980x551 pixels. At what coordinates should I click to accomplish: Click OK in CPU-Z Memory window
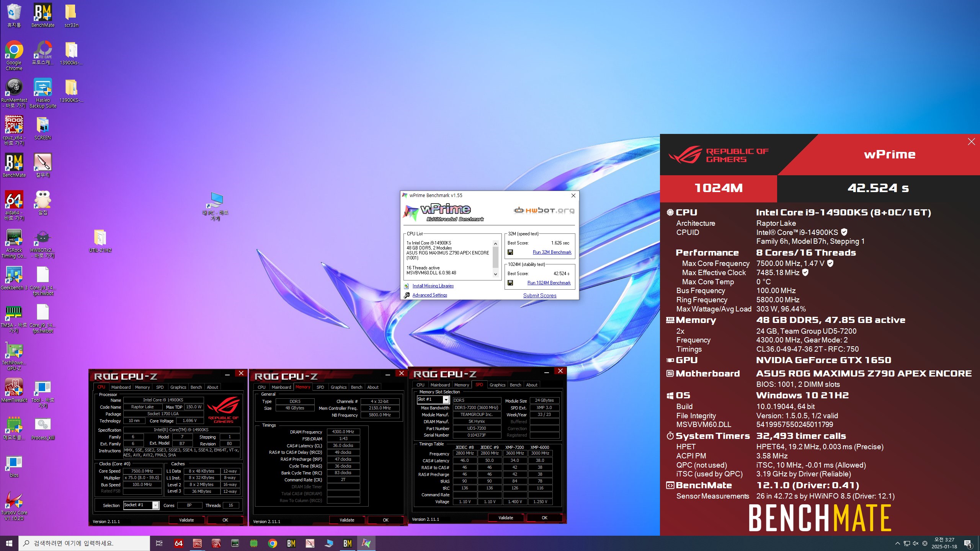click(x=385, y=520)
